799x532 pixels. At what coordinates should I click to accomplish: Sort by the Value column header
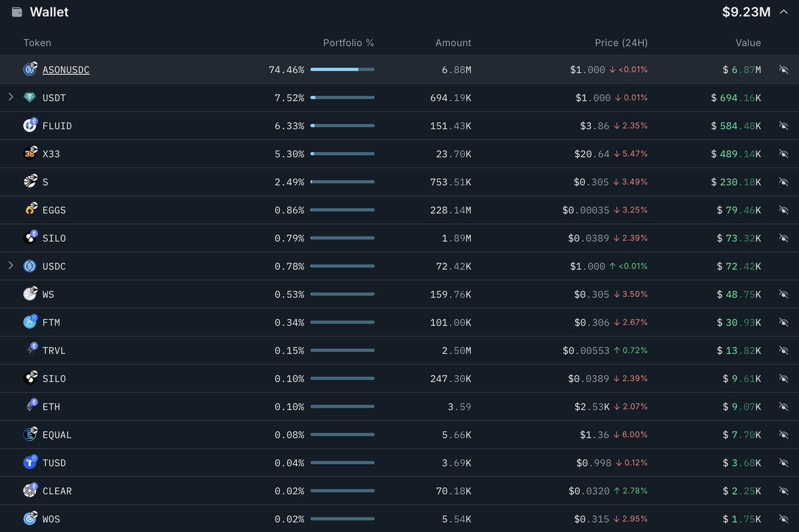click(748, 43)
